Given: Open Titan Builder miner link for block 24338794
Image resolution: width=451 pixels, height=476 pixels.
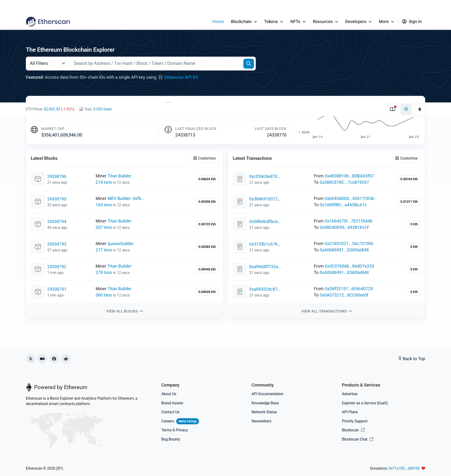Looking at the screenshot, I should [119, 221].
